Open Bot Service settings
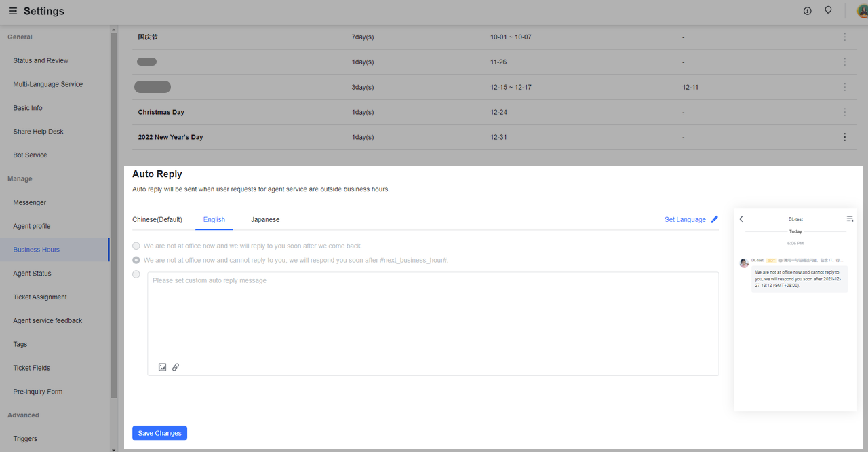Screen dimensions: 868x452 click(x=31, y=155)
